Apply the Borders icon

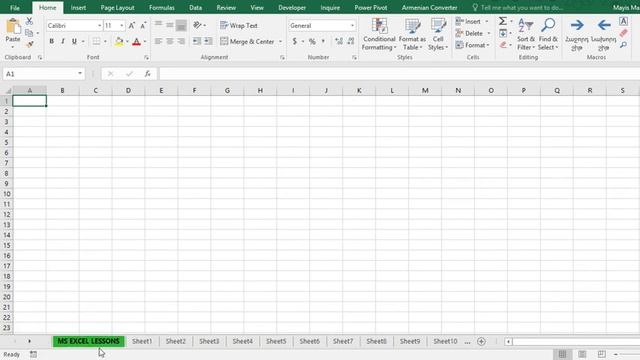[x=96, y=41]
